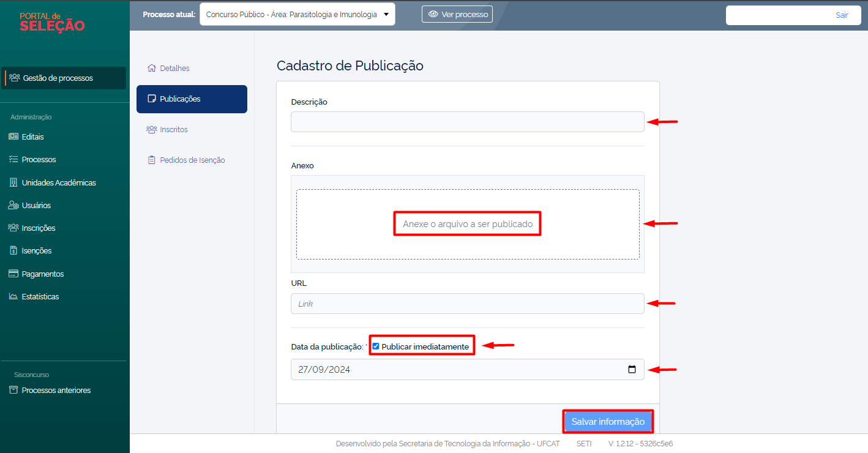Image resolution: width=868 pixels, height=453 pixels.
Task: Click the Processos anteriores archive box icon
Action: click(13, 390)
